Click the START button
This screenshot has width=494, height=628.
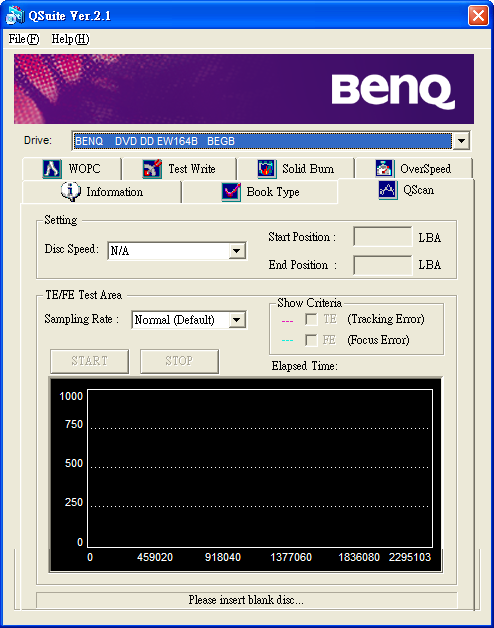tap(90, 361)
